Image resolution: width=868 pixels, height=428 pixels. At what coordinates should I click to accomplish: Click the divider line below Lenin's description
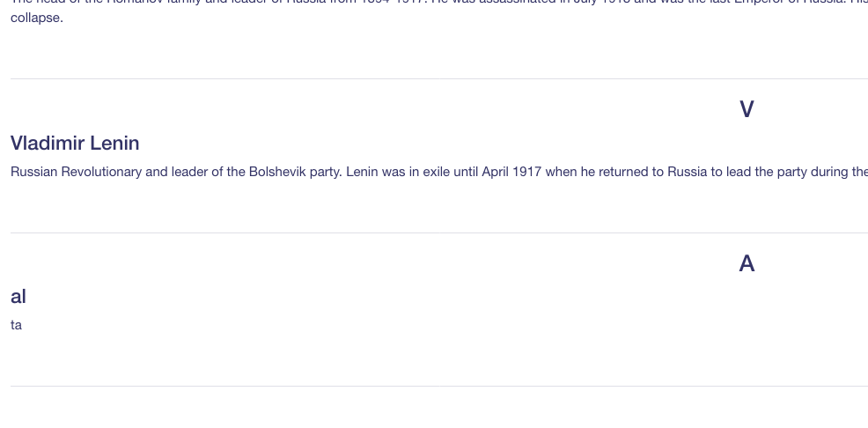click(x=439, y=233)
